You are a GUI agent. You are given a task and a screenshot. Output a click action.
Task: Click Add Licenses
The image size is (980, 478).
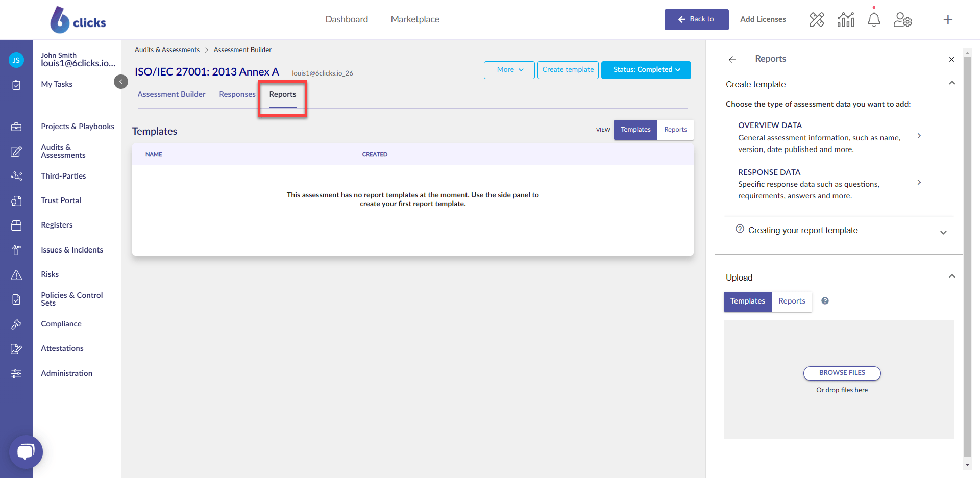pyautogui.click(x=763, y=19)
